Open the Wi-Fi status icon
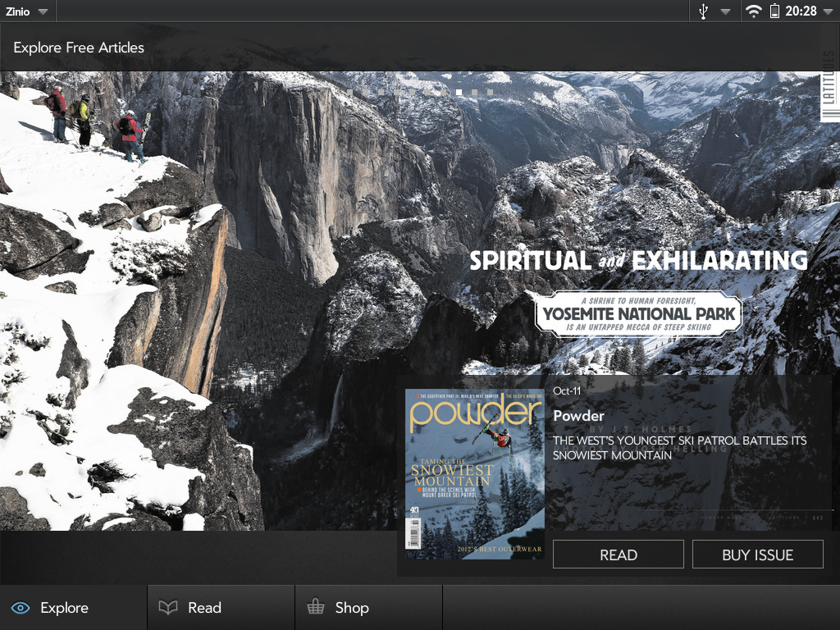The image size is (840, 630). 753,11
